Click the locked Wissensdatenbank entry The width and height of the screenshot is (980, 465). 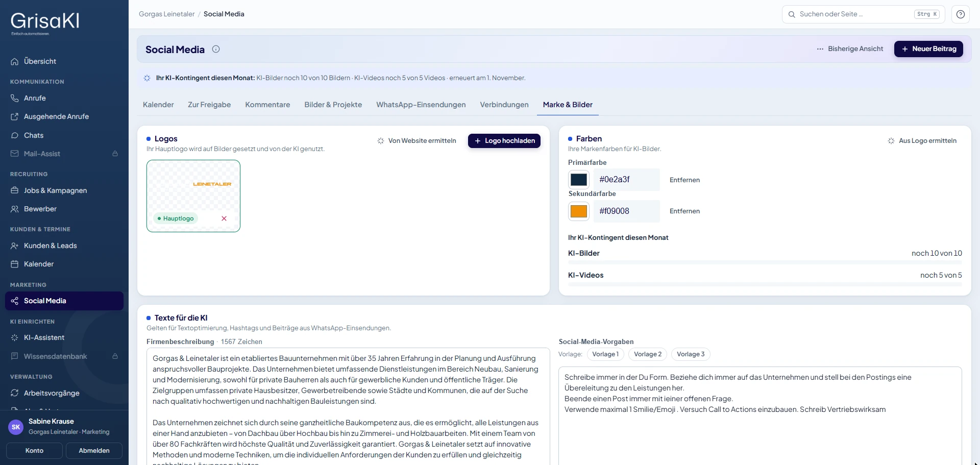pos(64,356)
